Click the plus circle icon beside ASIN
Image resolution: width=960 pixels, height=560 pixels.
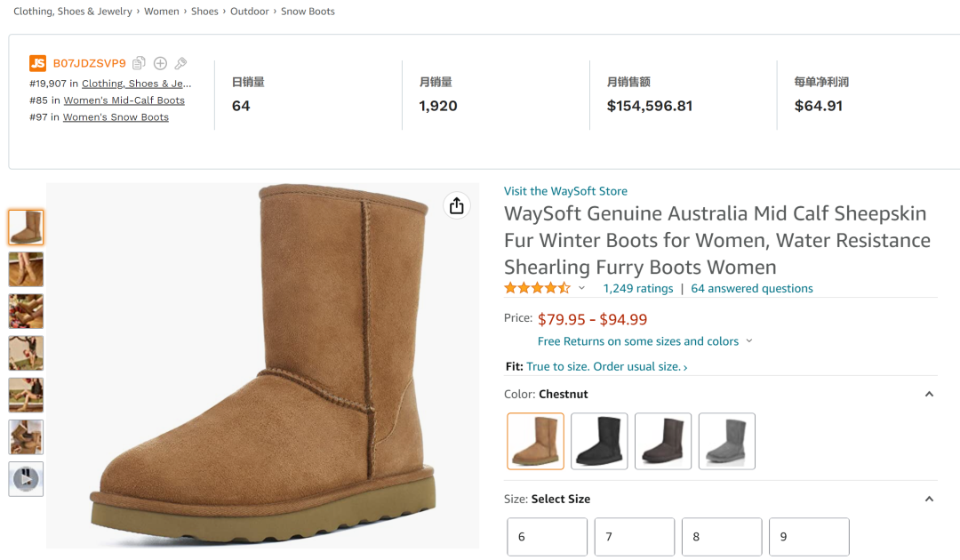point(160,63)
